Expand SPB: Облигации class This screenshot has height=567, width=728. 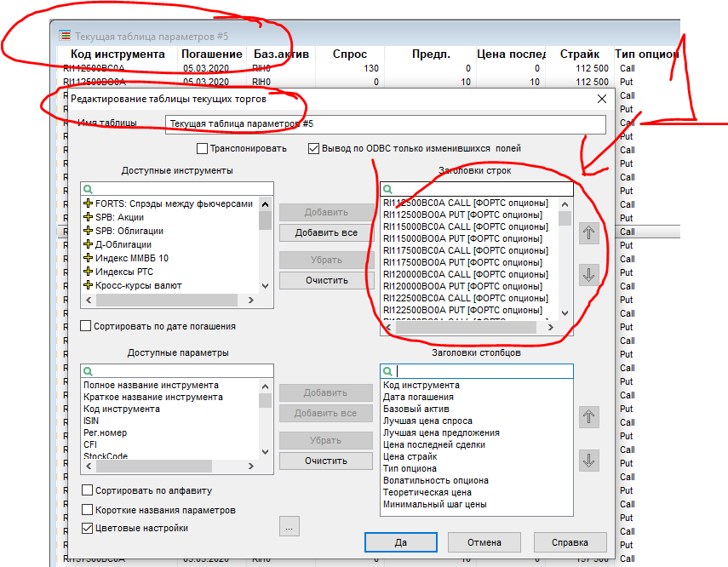pyautogui.click(x=88, y=231)
